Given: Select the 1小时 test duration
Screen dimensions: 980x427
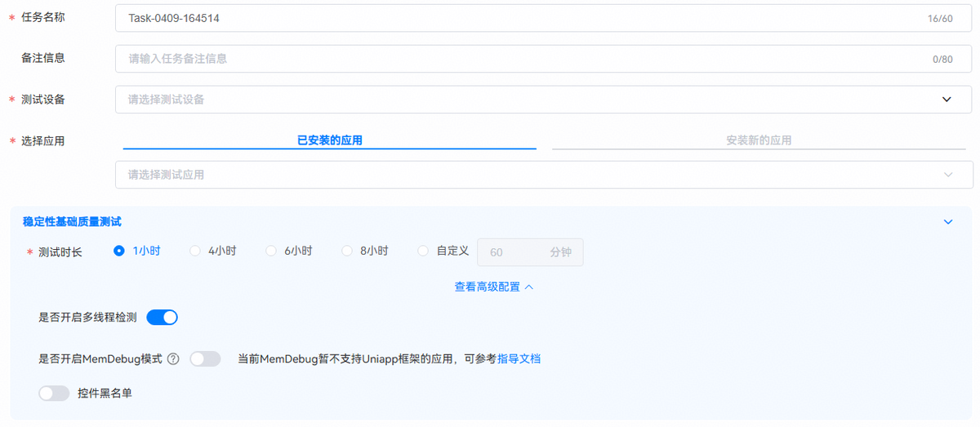Looking at the screenshot, I should (x=119, y=251).
